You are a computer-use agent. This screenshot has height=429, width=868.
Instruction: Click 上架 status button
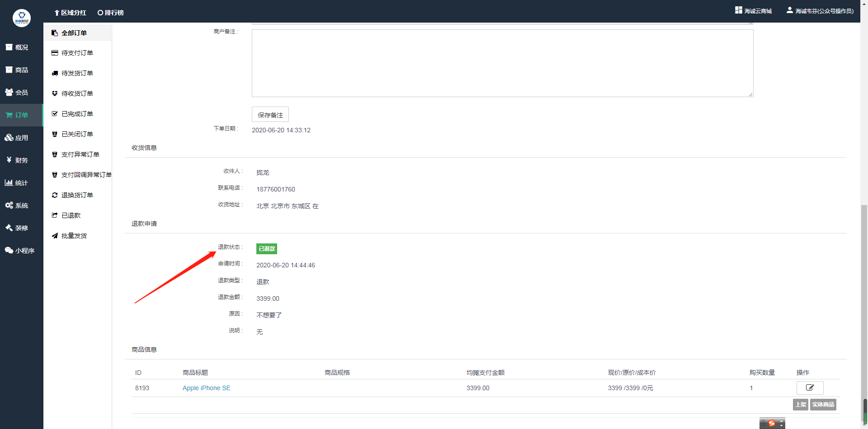click(x=801, y=405)
